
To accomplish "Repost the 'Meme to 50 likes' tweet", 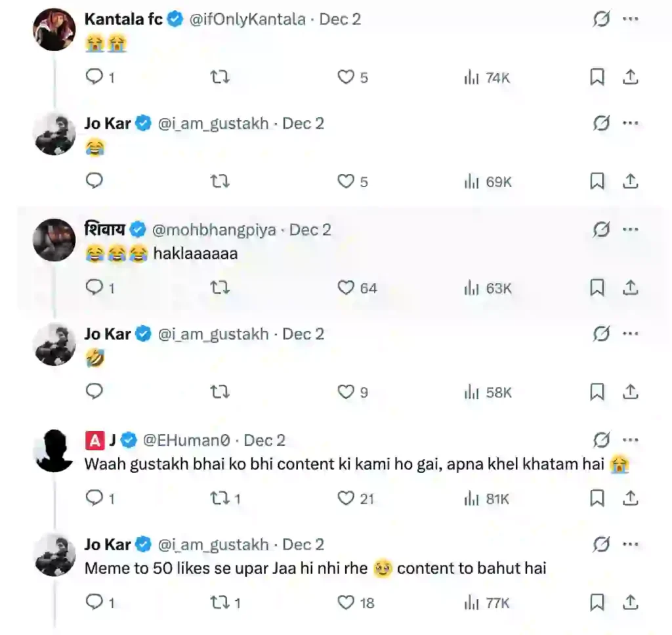I will (x=220, y=602).
